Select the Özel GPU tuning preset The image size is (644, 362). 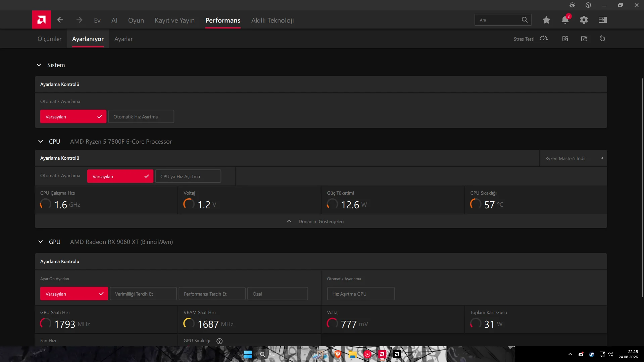tap(278, 294)
